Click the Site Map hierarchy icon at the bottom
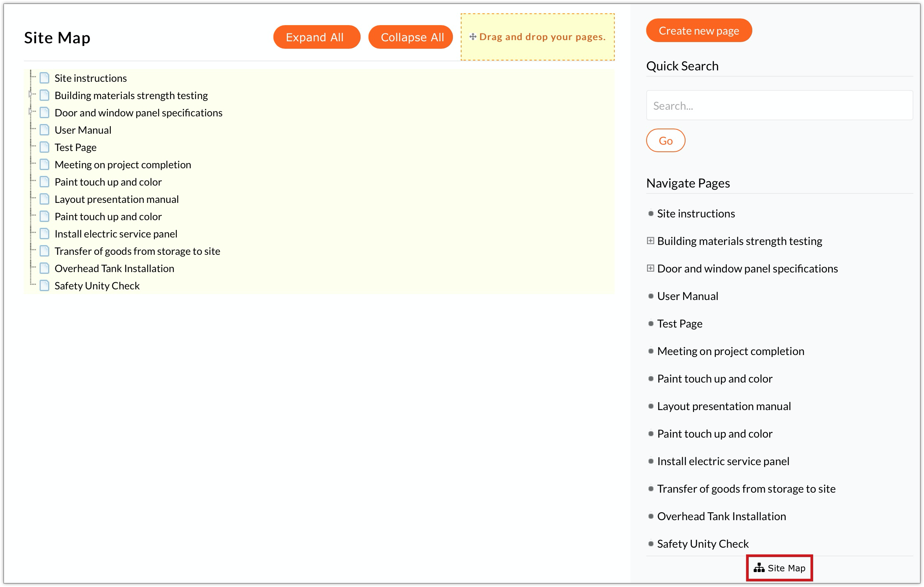924x587 pixels. coord(759,568)
